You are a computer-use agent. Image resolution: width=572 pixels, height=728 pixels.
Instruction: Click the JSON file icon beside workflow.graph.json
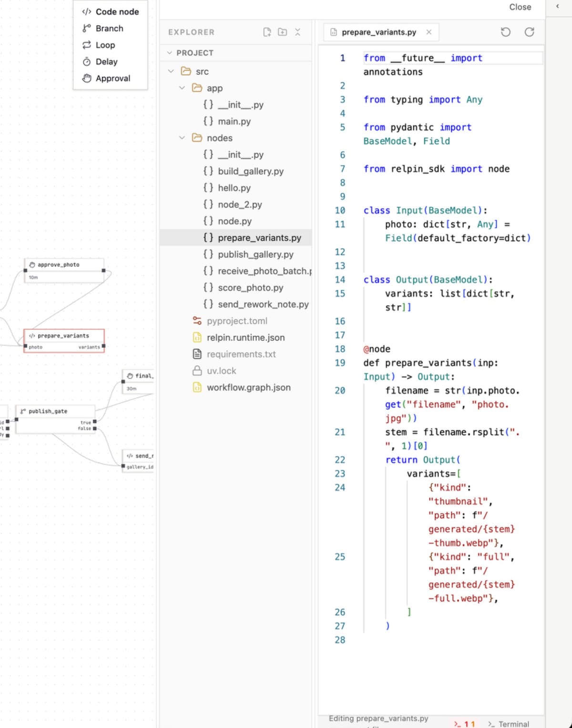click(x=197, y=387)
